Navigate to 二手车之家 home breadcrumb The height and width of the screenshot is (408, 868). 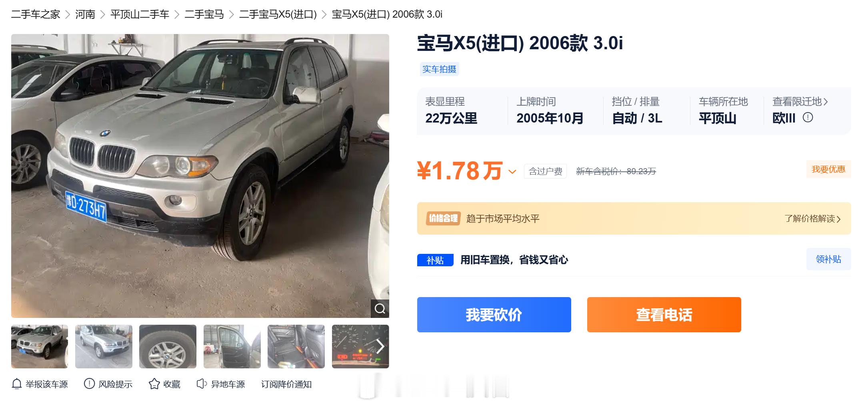(36, 14)
